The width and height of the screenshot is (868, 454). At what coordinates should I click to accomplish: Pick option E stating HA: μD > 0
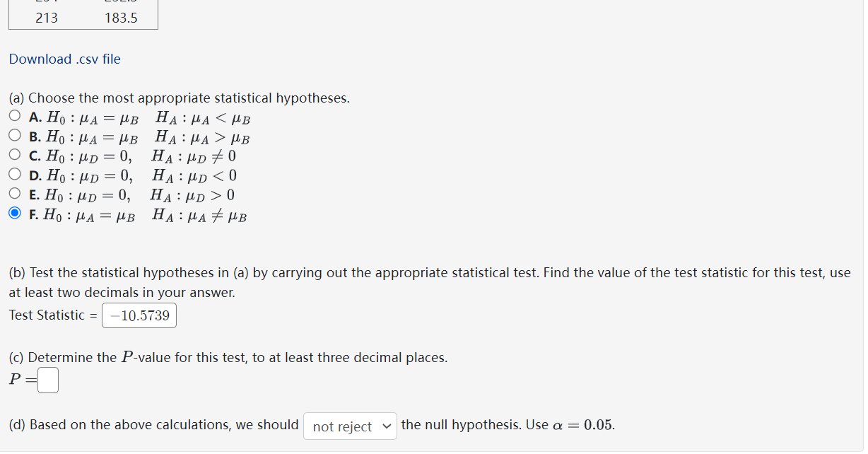pyautogui.click(x=15, y=193)
